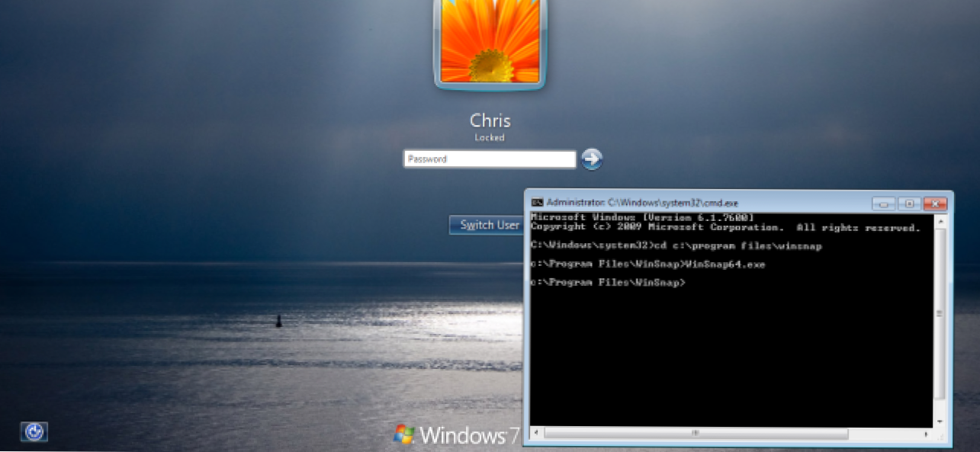Focus the Password input field
The image size is (980, 452).
[x=489, y=159]
